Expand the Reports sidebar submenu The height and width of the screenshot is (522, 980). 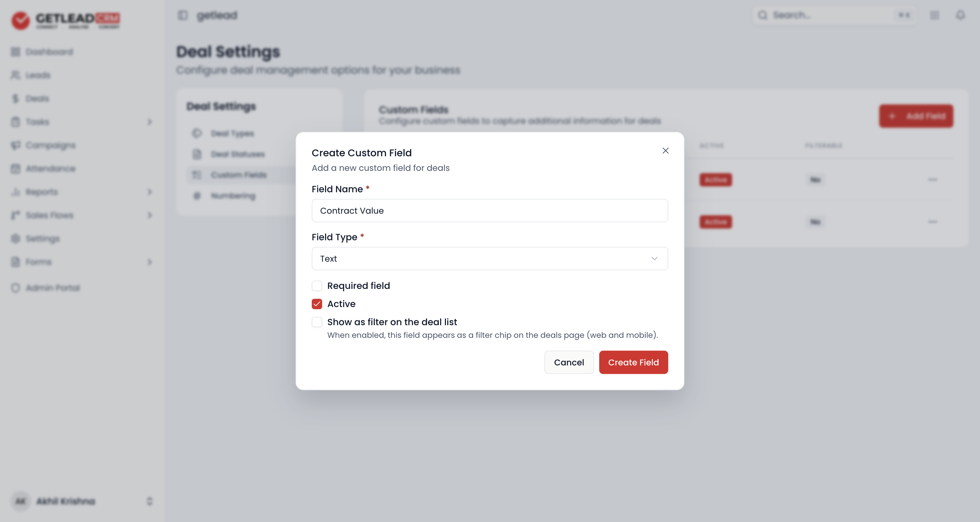click(x=149, y=192)
